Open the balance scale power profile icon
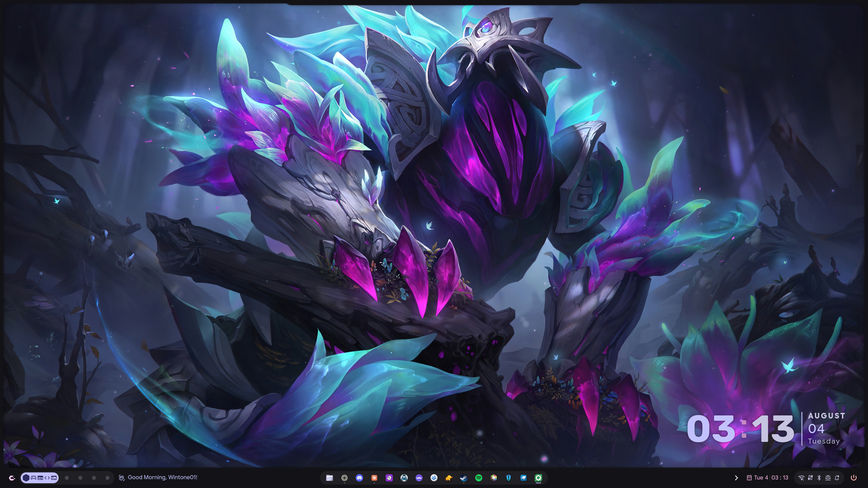Screen dimensions: 868x488 pyautogui.click(x=828, y=478)
